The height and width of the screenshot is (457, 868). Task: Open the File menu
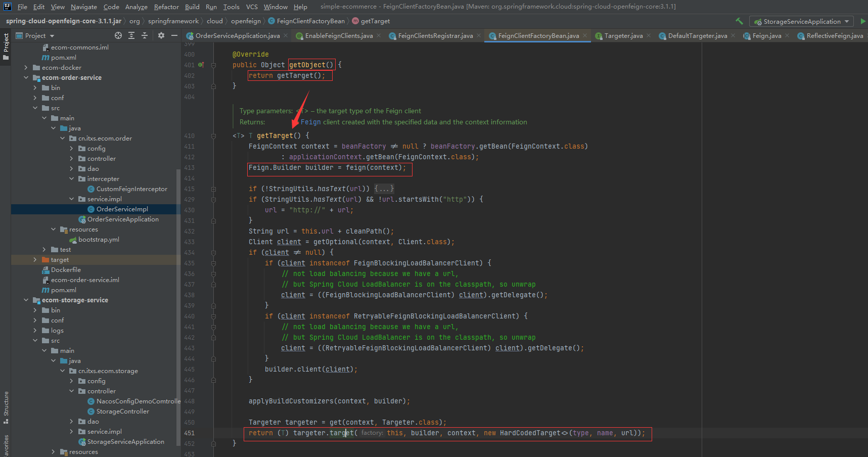[22, 7]
